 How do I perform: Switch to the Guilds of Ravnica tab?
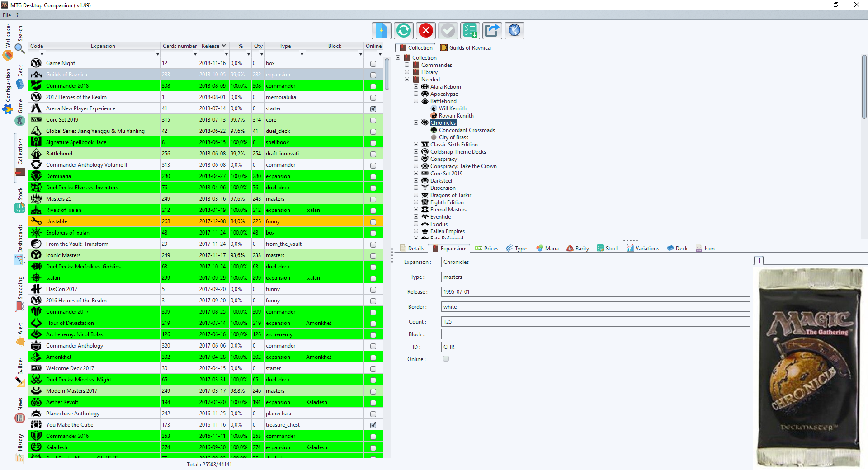tap(466, 47)
